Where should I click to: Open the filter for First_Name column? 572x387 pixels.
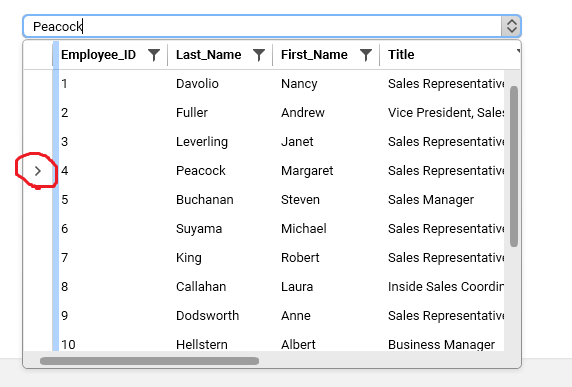click(x=366, y=55)
